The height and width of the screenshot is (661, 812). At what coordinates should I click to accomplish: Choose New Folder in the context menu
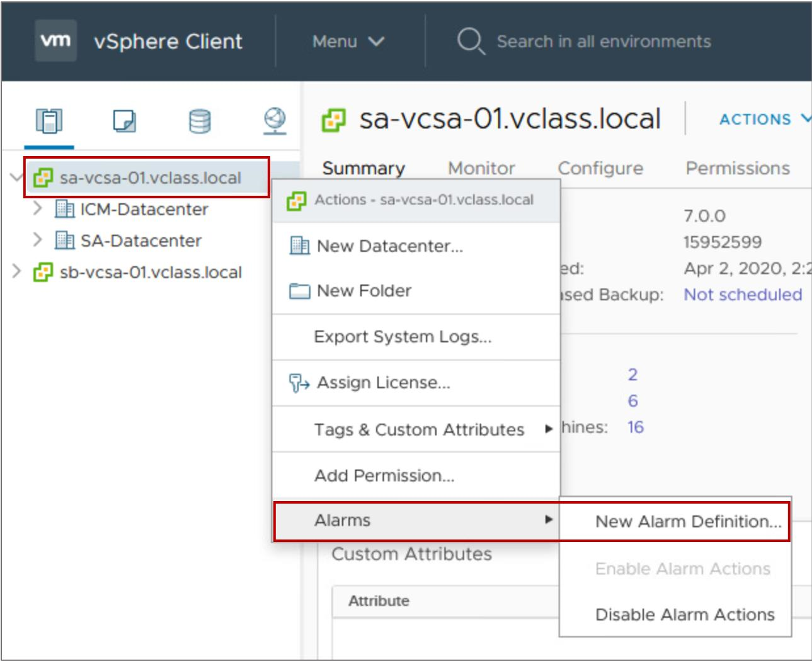click(416, 291)
